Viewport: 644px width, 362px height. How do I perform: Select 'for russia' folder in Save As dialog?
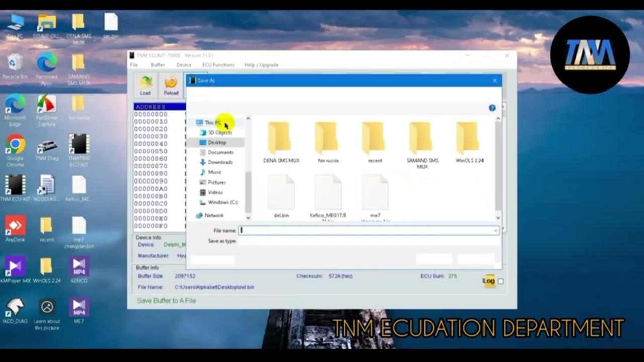click(x=328, y=142)
